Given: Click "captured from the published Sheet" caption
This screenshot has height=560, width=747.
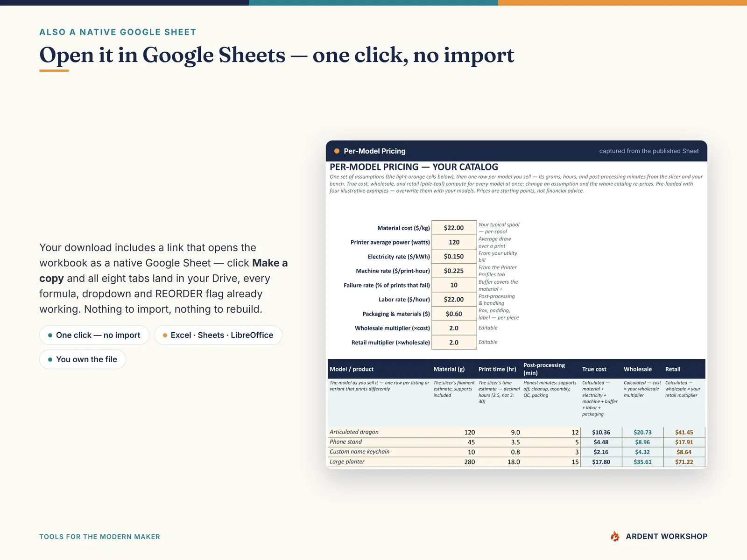Looking at the screenshot, I should click(649, 151).
